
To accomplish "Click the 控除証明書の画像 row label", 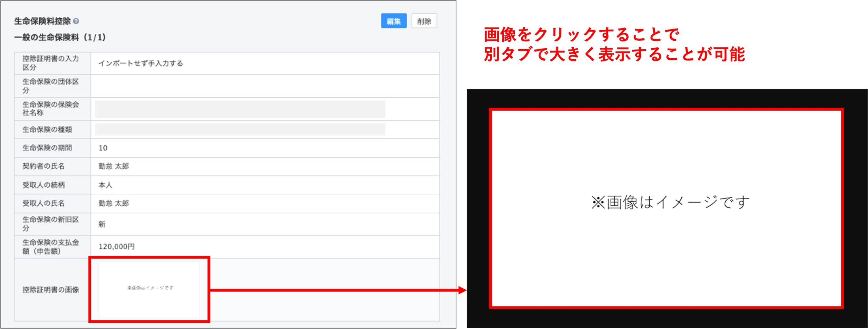I will [x=51, y=290].
